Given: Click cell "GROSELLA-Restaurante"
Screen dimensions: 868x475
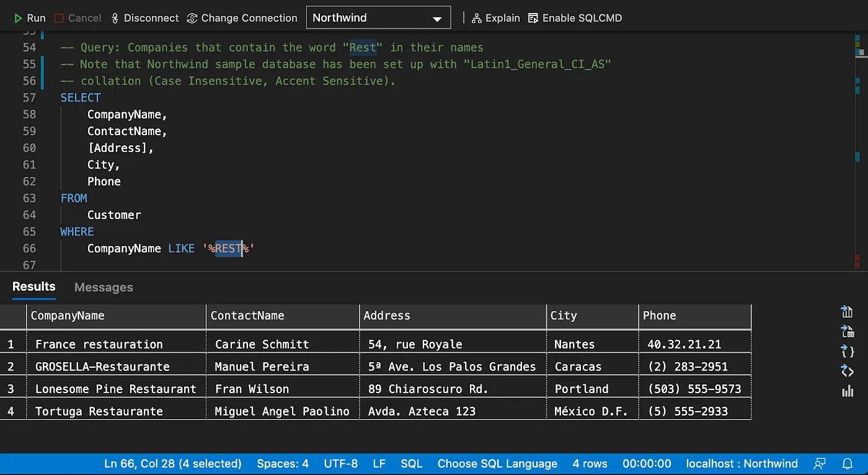Looking at the screenshot, I should [x=117, y=366].
